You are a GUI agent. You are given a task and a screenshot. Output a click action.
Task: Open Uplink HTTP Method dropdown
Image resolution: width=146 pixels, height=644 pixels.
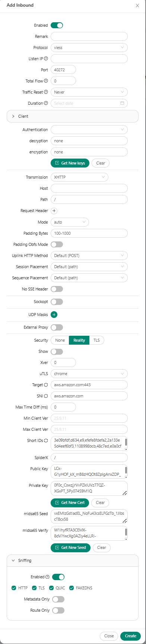click(x=89, y=256)
